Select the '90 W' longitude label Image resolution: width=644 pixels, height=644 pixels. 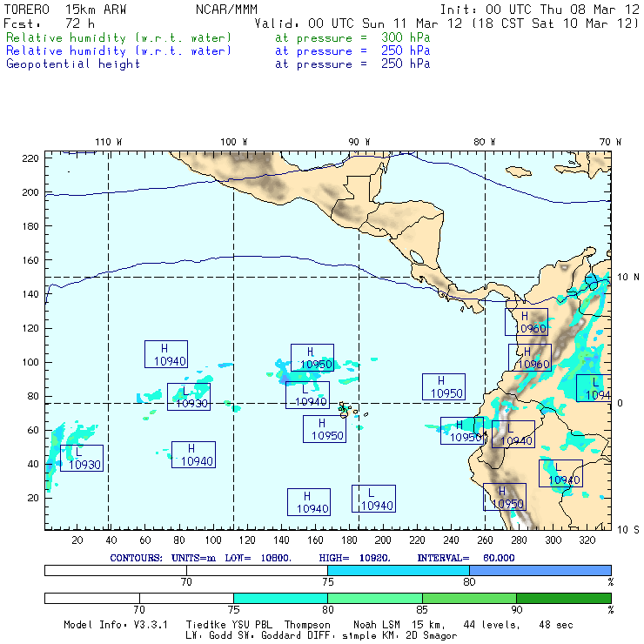click(x=359, y=142)
